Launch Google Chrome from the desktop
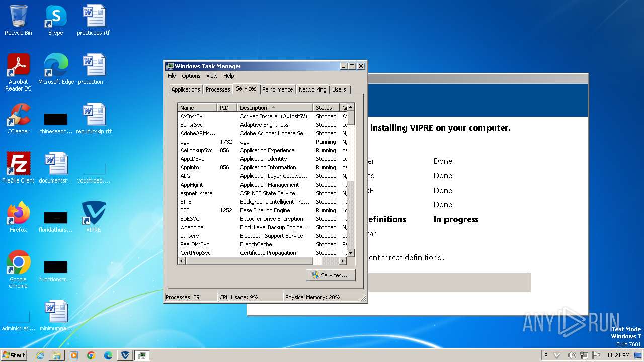This screenshot has height=362, width=644. (18, 269)
